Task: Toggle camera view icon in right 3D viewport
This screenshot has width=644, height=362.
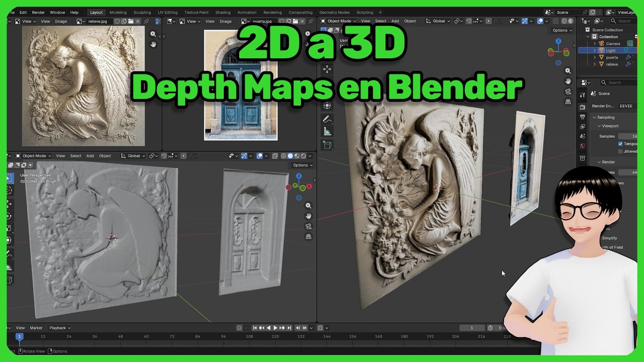Action: click(568, 92)
